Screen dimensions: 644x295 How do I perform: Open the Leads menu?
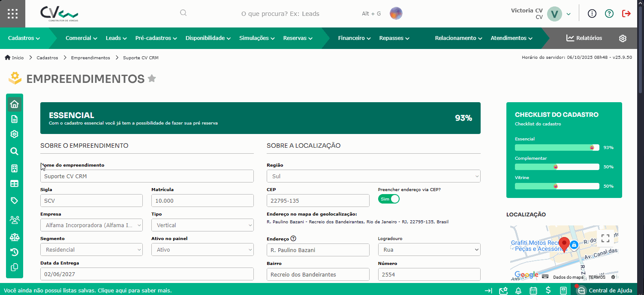pos(116,38)
